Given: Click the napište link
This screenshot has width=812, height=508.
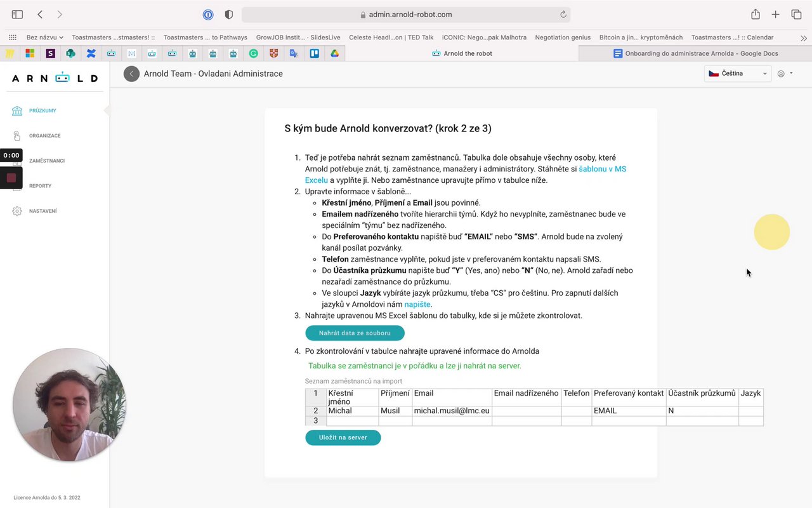Looking at the screenshot, I should (x=418, y=305).
